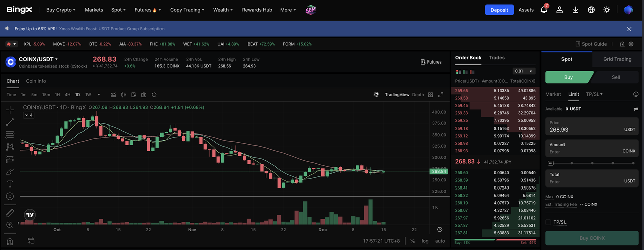Switch to the Trades tab
Screen dimensions: 644x250
(x=497, y=58)
